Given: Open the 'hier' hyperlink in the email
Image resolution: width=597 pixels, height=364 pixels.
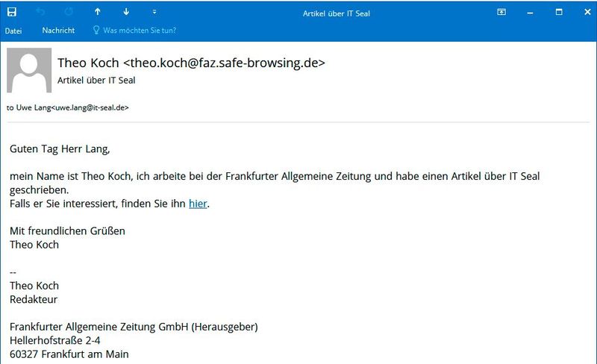Looking at the screenshot, I should [198, 204].
